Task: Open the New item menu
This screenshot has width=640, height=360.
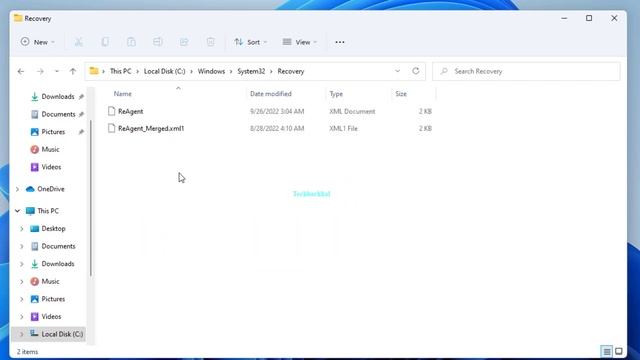Action: [38, 42]
